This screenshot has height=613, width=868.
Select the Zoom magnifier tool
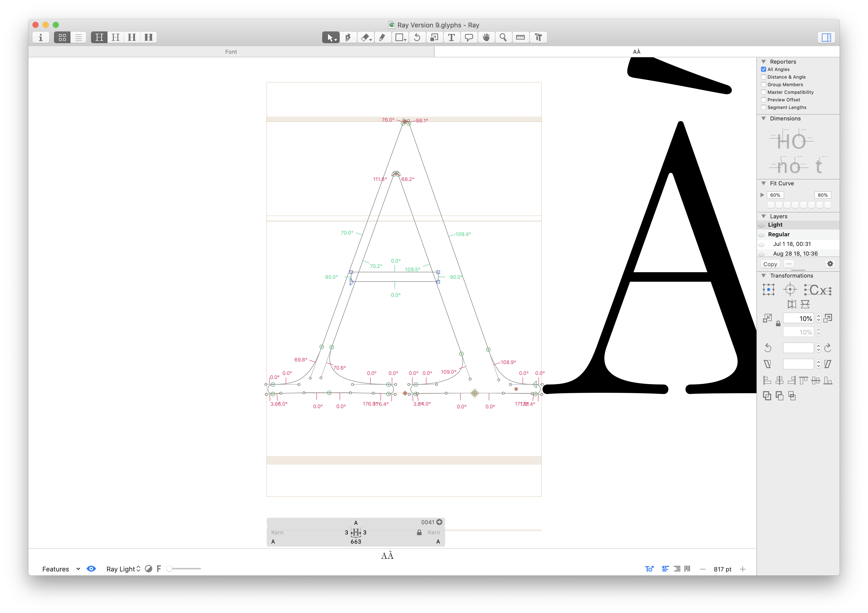[x=503, y=38]
